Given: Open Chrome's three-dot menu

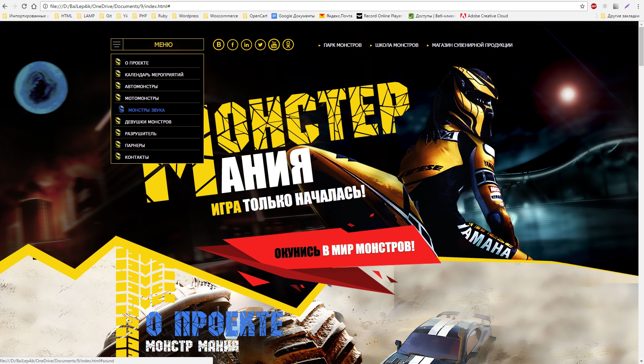Looking at the screenshot, I should point(638,6).
